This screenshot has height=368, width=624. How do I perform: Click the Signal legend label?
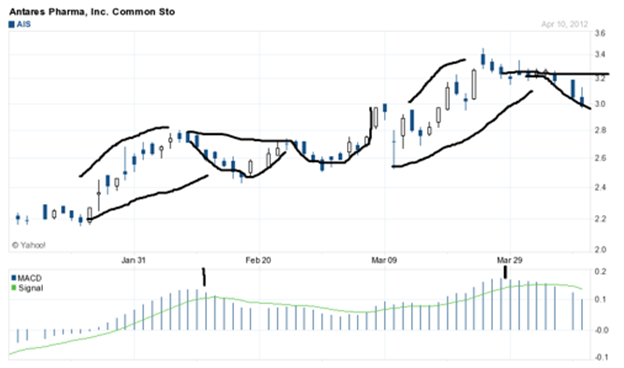31,288
